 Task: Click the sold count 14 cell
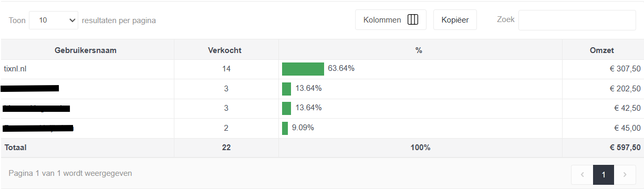tap(226, 69)
